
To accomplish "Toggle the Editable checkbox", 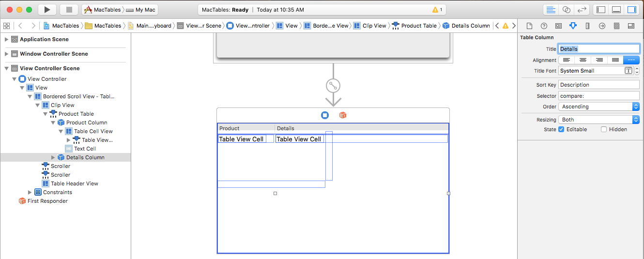I will 561,129.
